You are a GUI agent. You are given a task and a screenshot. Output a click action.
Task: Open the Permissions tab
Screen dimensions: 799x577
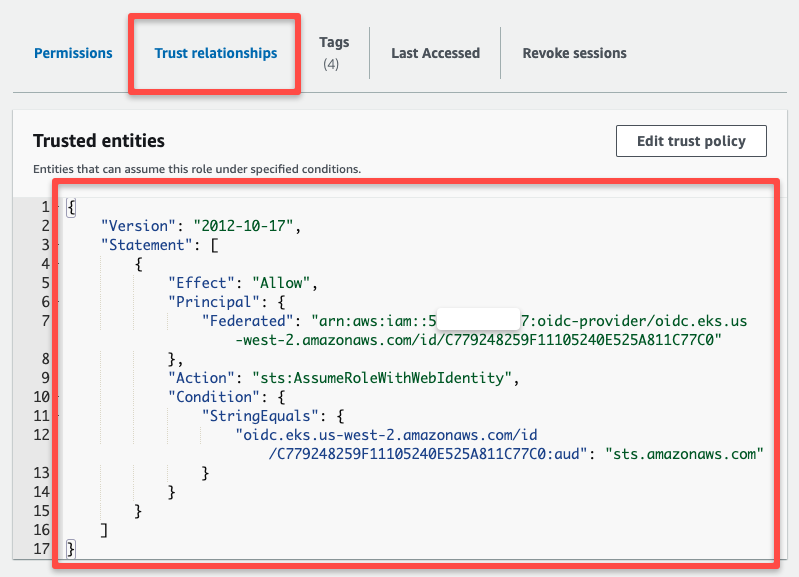[73, 53]
